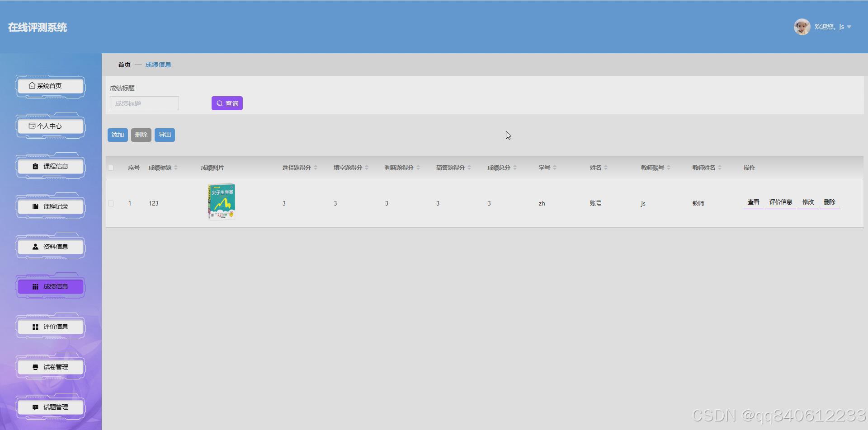Sort by 教师账号 column
Image resolution: width=868 pixels, height=430 pixels.
pyautogui.click(x=669, y=168)
